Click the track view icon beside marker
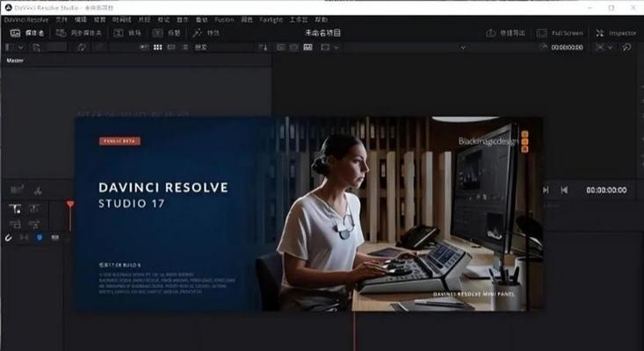 coord(55,238)
